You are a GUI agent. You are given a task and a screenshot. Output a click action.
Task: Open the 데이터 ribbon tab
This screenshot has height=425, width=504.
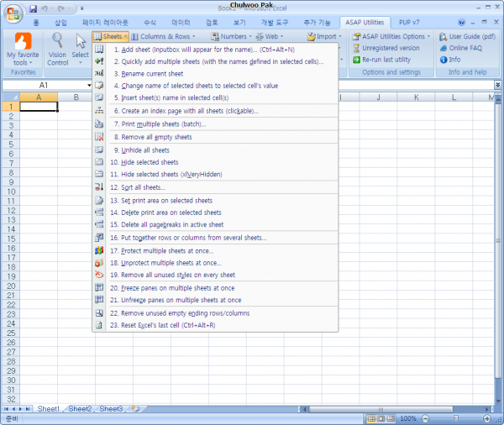click(181, 23)
